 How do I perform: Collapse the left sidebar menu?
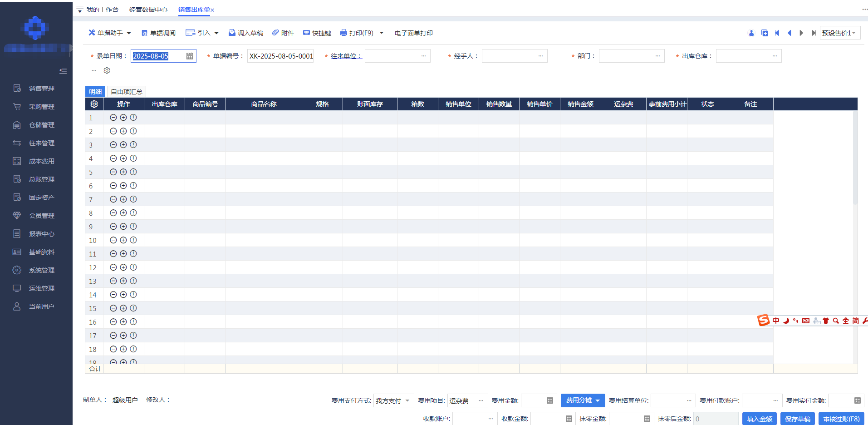click(x=63, y=70)
